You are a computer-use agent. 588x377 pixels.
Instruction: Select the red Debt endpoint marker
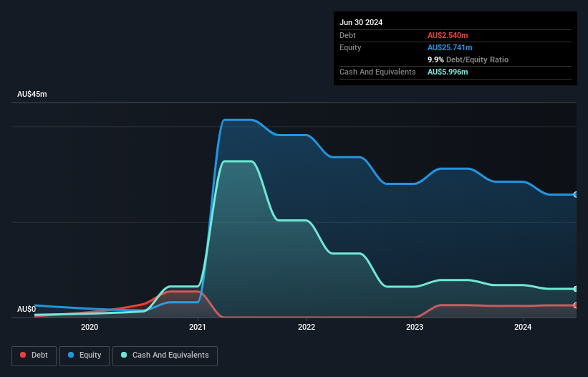pos(576,305)
